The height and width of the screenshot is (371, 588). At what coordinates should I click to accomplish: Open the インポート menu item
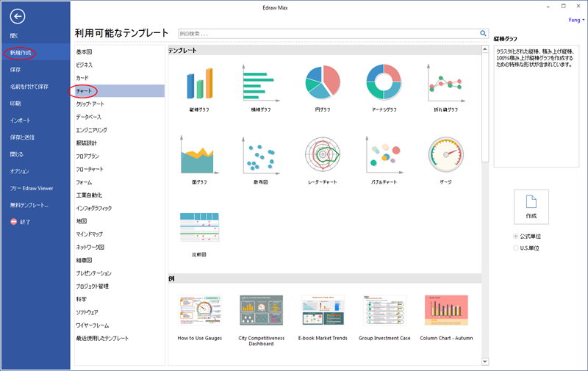point(21,120)
